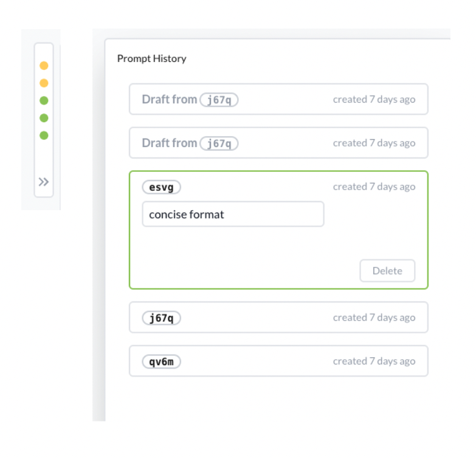Viewport: 476px width, 458px height.
Task: Click the esvg prompt ID tag
Action: 161,187
